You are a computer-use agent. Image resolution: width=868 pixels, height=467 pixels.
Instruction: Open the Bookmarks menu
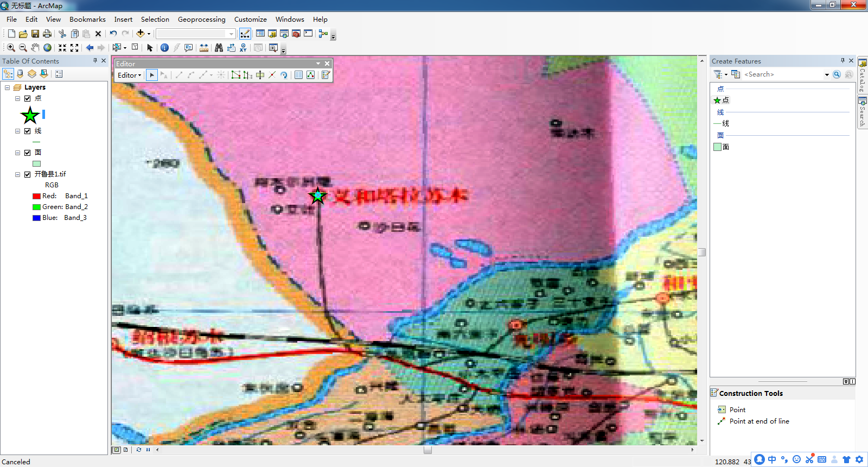tap(87, 19)
